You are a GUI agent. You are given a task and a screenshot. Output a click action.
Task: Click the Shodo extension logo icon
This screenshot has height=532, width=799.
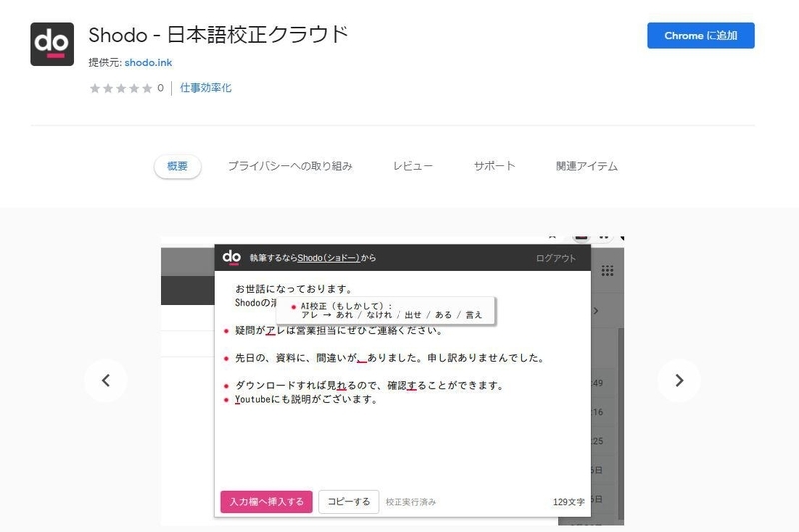click(x=52, y=44)
